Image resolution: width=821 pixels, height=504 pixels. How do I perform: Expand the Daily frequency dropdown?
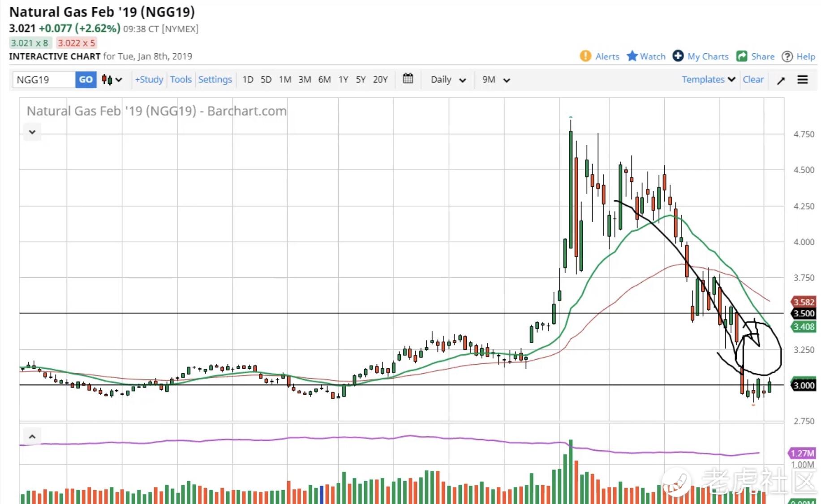448,80
